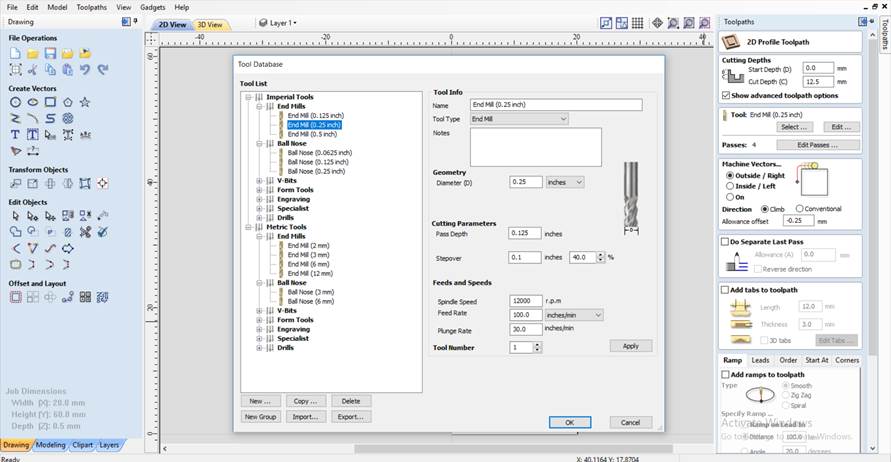Open the Layer 1 dropdown

coord(278,23)
